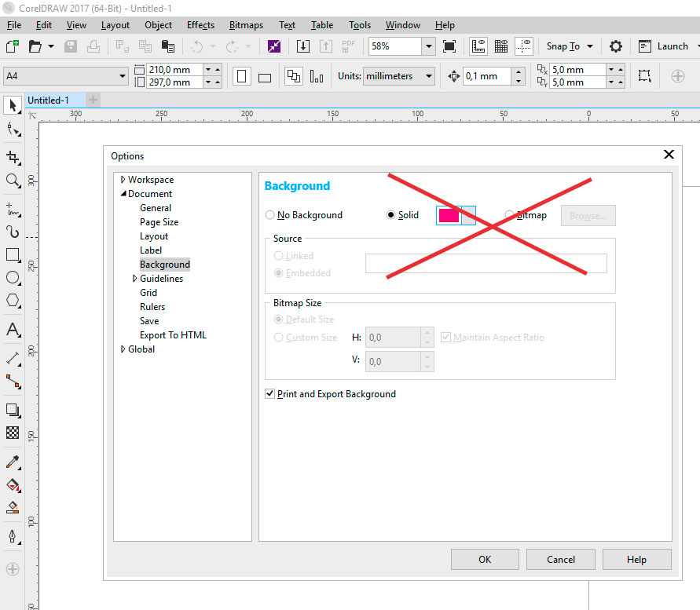The height and width of the screenshot is (610, 700).
Task: Click the Import icon
Action: click(303, 46)
